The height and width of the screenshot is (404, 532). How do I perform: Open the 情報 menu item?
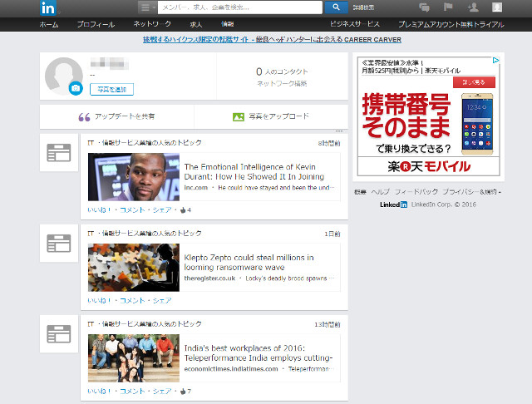[227, 24]
